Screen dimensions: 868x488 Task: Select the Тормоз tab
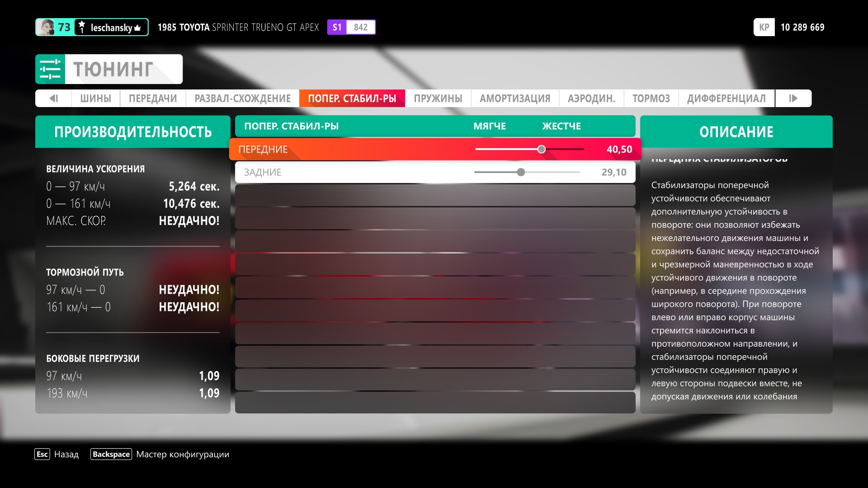click(x=651, y=99)
